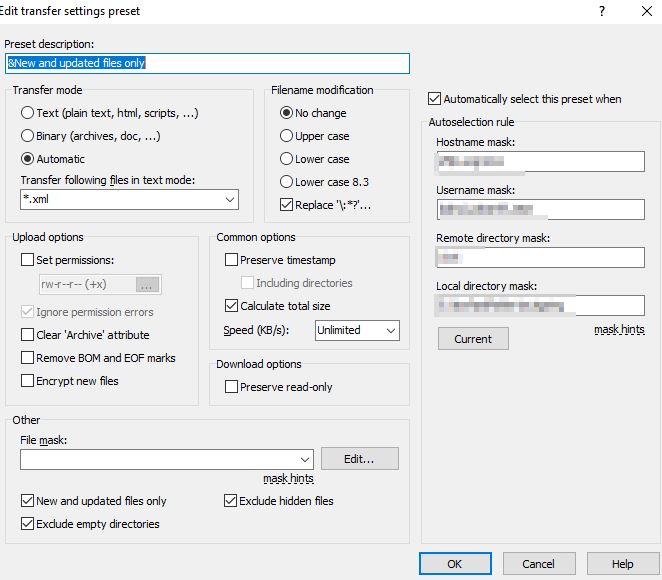The width and height of the screenshot is (662, 580).
Task: Disable automatically select this preset option
Action: [x=434, y=99]
